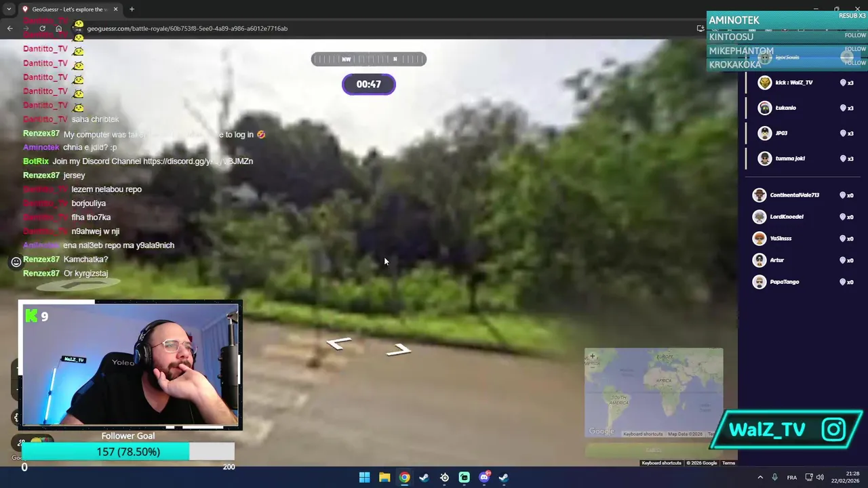Image resolution: width=868 pixels, height=488 pixels.
Task: Click FOLLOW next to KINTOOSU
Action: coord(855,35)
